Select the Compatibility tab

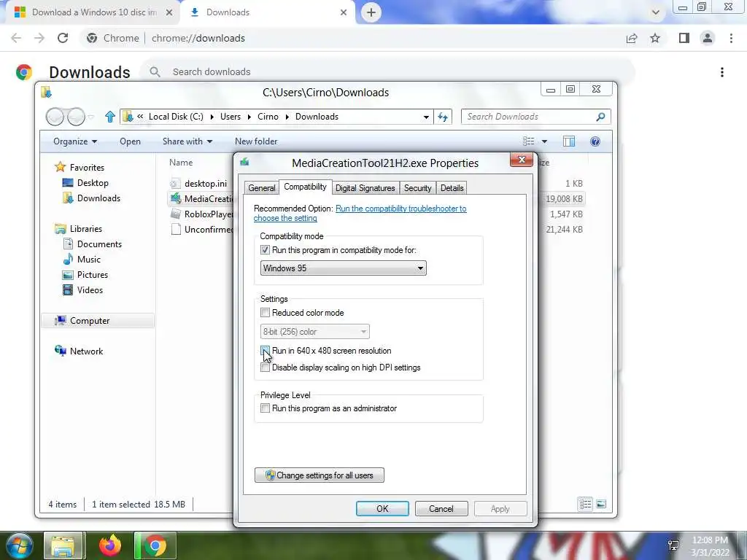[305, 187]
